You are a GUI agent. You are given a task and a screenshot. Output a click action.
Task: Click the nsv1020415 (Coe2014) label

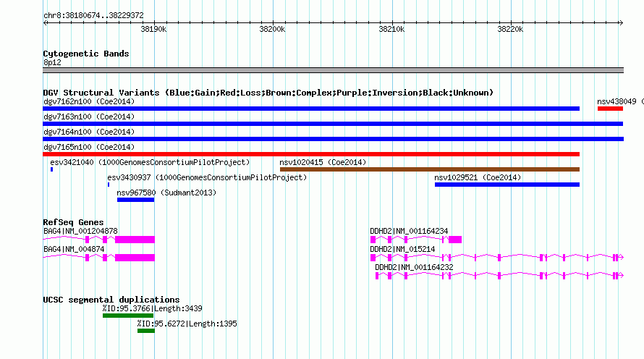pos(323,162)
